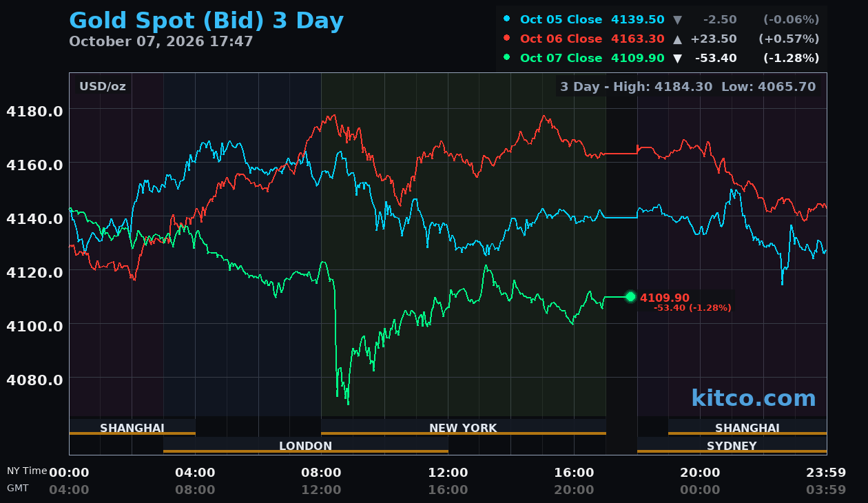Click the Oct 06 Close label

(x=561, y=39)
